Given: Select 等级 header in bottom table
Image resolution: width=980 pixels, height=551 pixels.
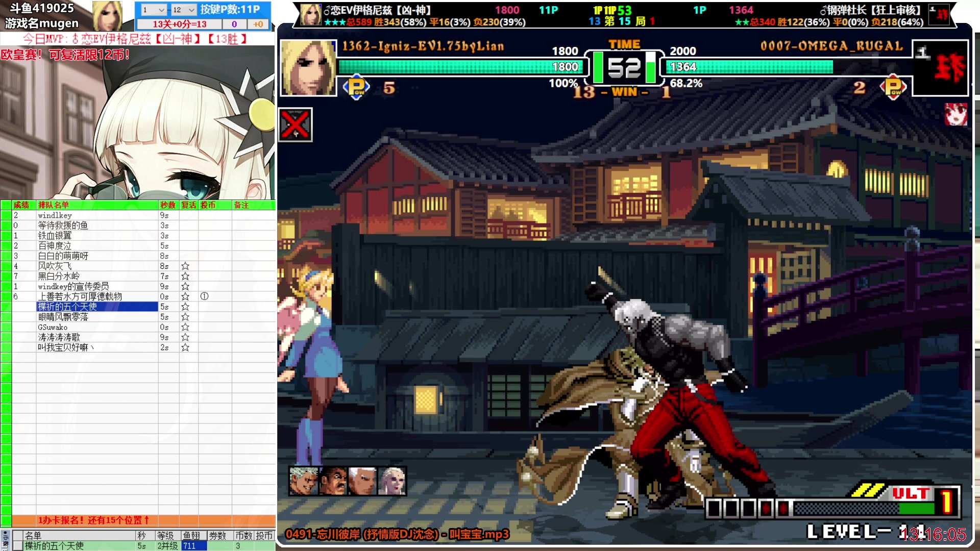Looking at the screenshot, I should pyautogui.click(x=165, y=536).
